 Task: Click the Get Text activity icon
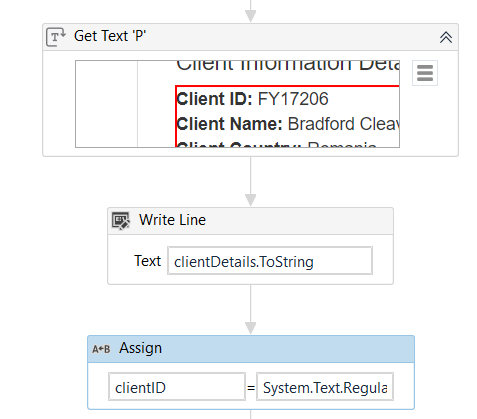coord(56,37)
